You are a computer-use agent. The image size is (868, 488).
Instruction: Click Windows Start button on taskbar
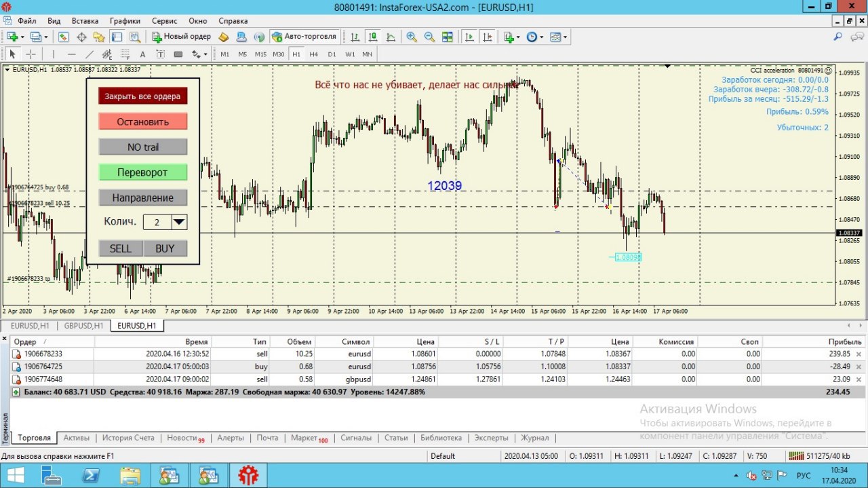click(14, 476)
